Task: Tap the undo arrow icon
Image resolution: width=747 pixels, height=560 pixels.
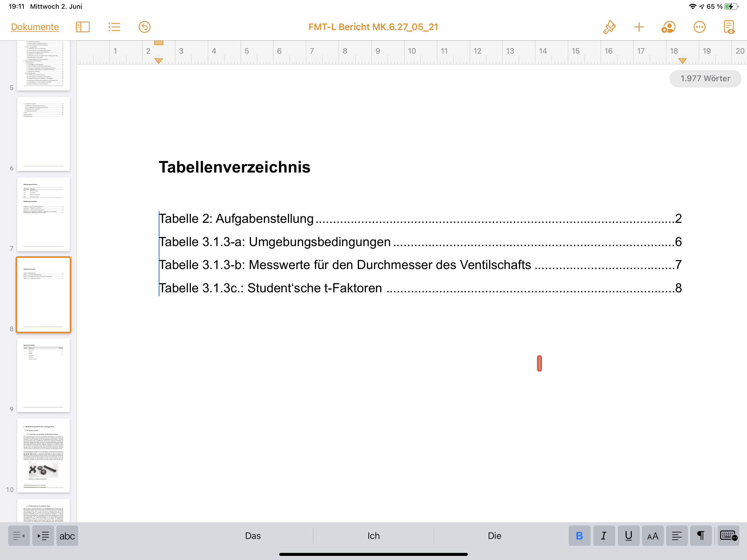Action: pyautogui.click(x=144, y=27)
